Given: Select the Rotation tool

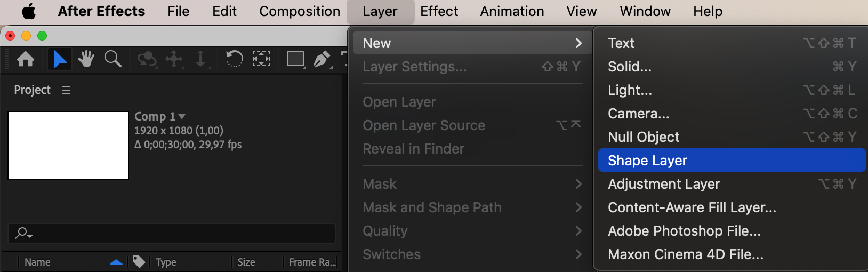Looking at the screenshot, I should tap(234, 59).
